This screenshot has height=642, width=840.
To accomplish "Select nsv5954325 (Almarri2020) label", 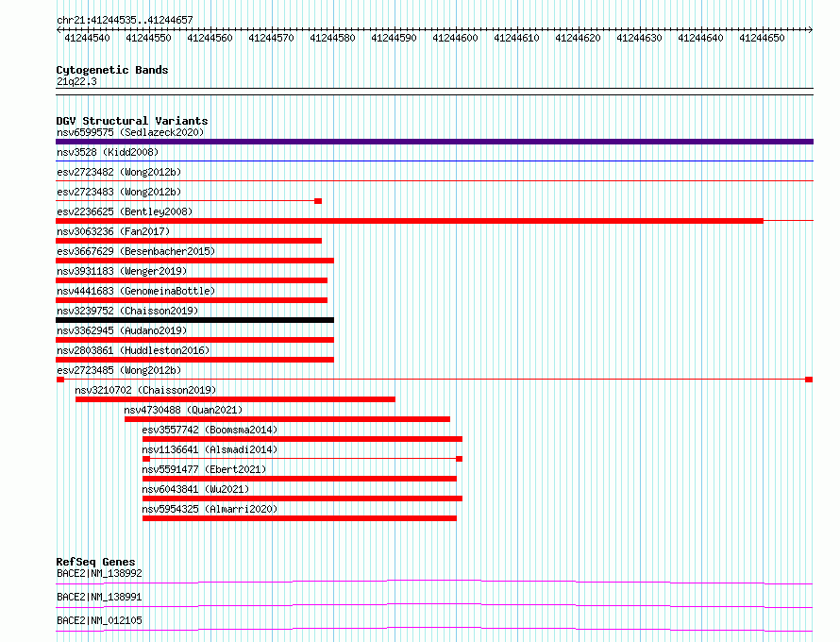I will (210, 509).
